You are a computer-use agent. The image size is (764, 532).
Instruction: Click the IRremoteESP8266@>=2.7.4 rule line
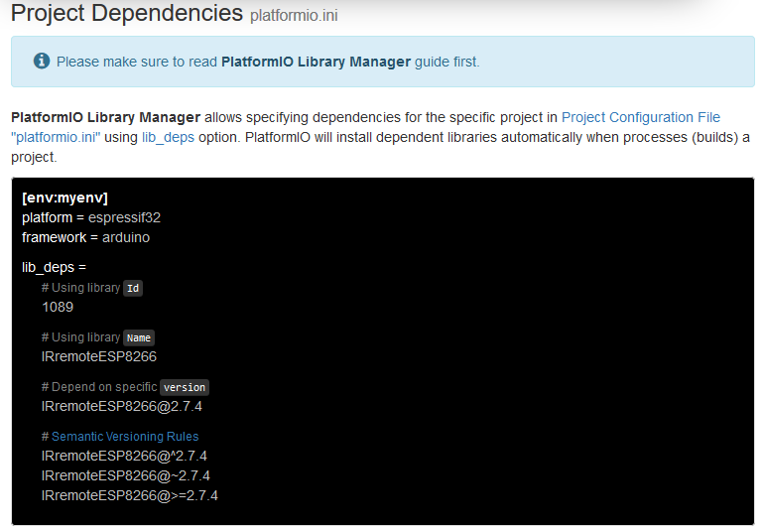tap(129, 495)
